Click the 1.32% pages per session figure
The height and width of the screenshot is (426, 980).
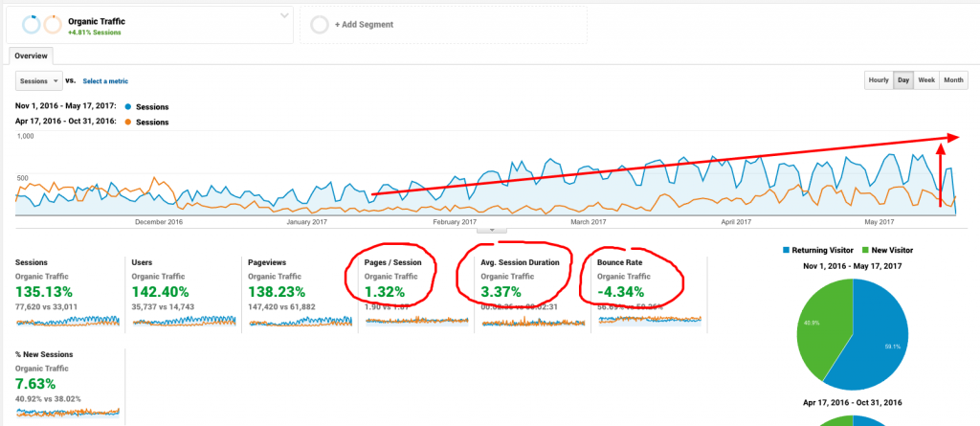tap(385, 292)
